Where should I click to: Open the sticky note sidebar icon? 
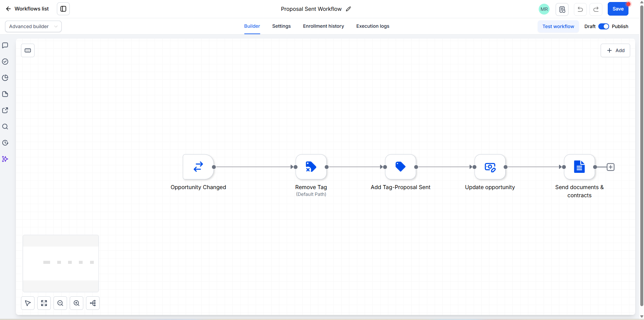click(5, 94)
